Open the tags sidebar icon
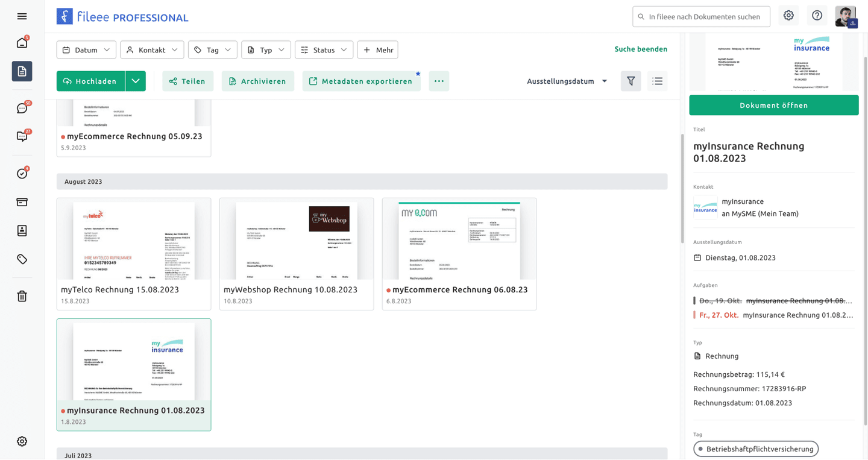This screenshot has width=868, height=460. coord(22,259)
